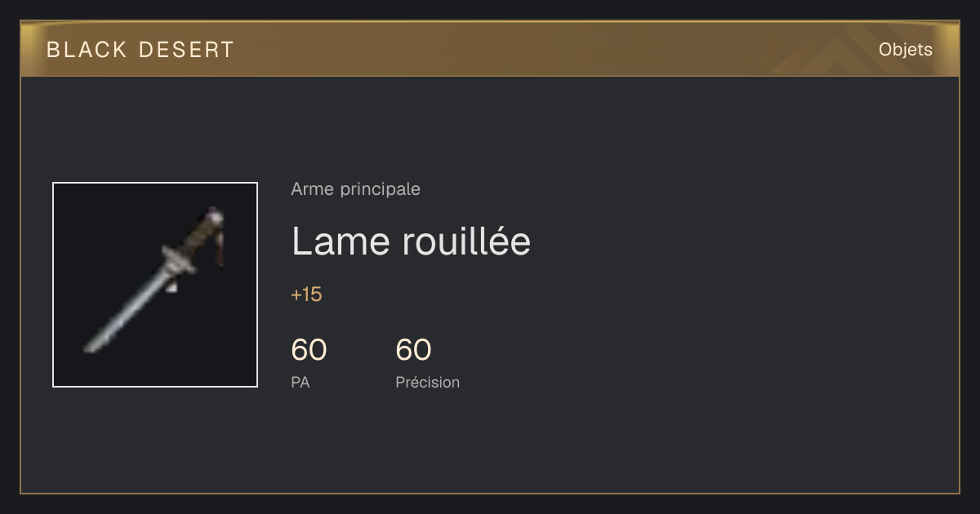This screenshot has height=514, width=980.
Task: Select the Arme principale item type label
Action: tap(355, 189)
